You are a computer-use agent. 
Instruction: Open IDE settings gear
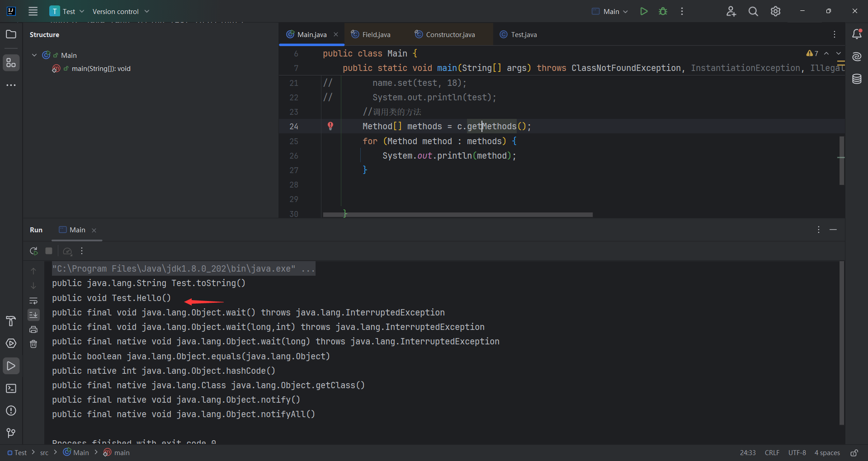(x=775, y=11)
